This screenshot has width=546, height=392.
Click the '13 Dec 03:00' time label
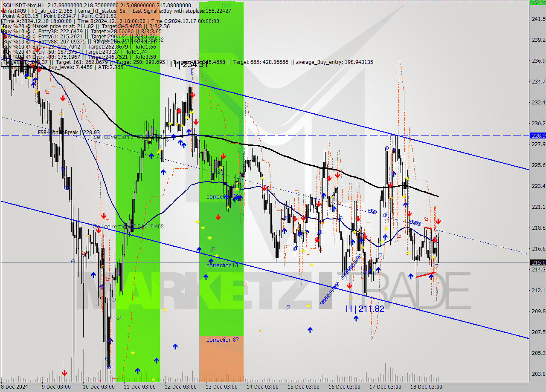pos(221,386)
